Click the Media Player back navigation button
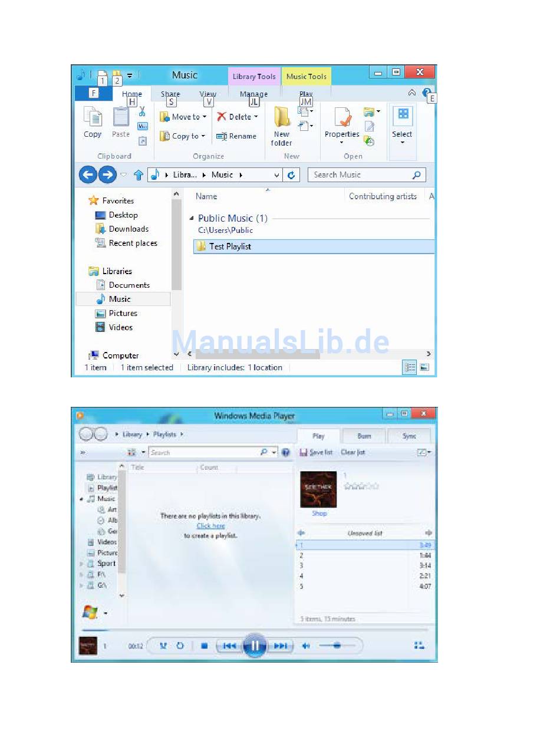 [x=86, y=435]
